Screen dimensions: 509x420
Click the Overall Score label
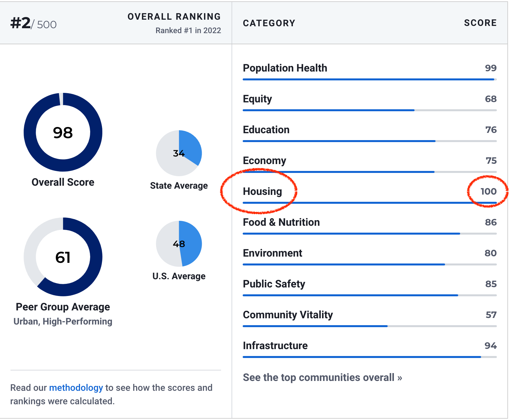[63, 182]
